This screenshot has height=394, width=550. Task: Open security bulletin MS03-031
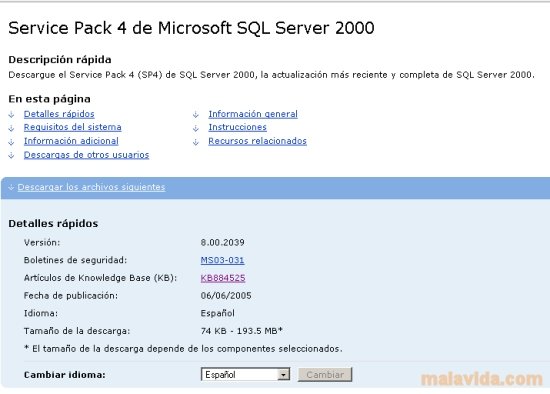tap(222, 260)
